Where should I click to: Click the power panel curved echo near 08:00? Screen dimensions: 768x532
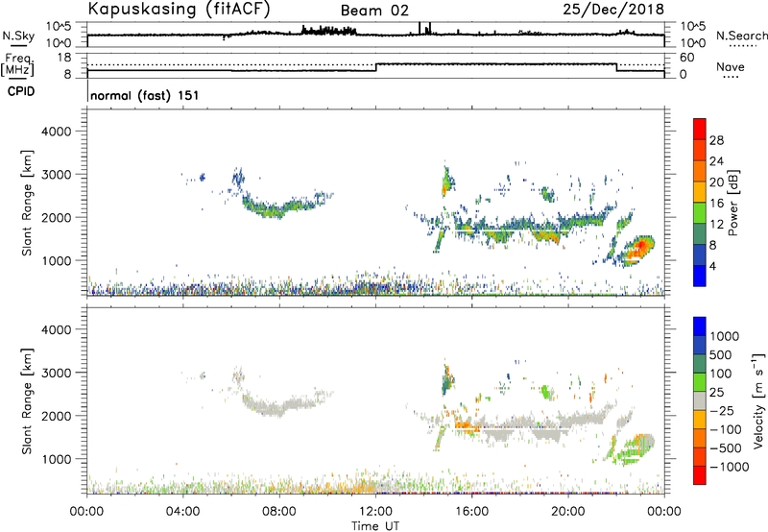[x=279, y=208]
